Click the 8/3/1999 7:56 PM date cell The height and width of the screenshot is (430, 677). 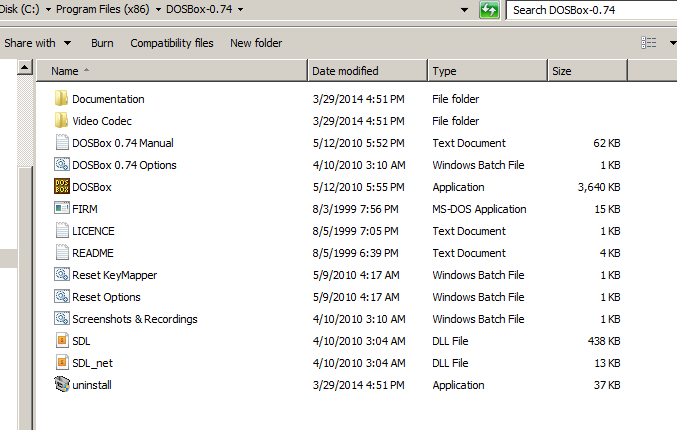355,209
